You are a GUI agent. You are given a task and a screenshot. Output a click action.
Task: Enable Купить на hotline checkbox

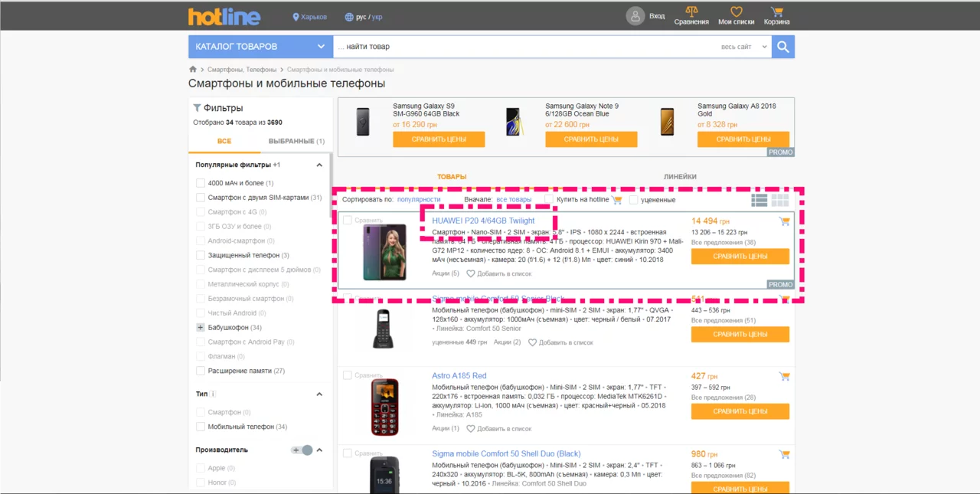coord(549,200)
